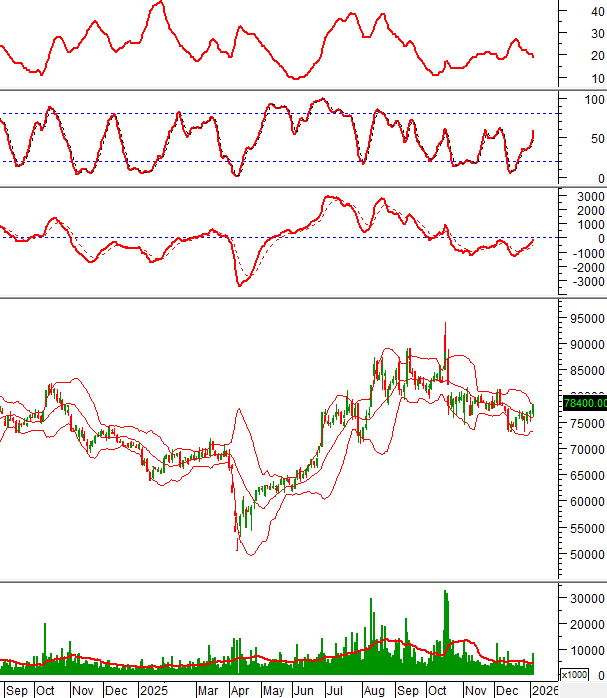Select the 2025 marker on time axis
Image resolution: width=607 pixels, height=698 pixels.
point(154,690)
